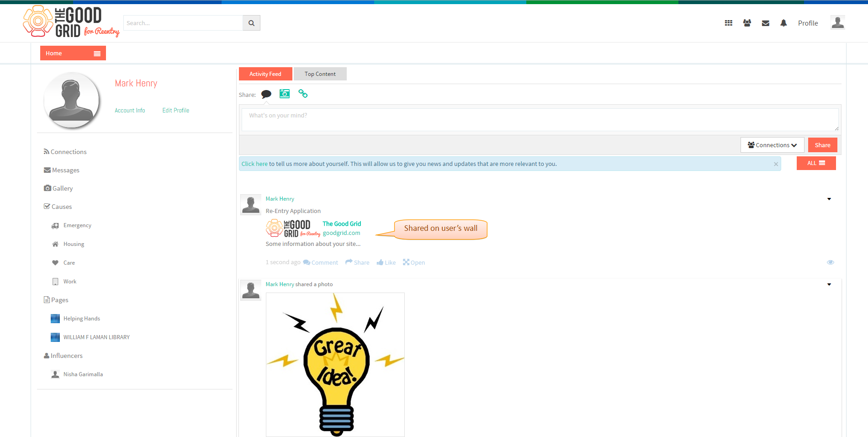Click Mark Henry name on shared photo post
This screenshot has width=868, height=437.
(280, 284)
